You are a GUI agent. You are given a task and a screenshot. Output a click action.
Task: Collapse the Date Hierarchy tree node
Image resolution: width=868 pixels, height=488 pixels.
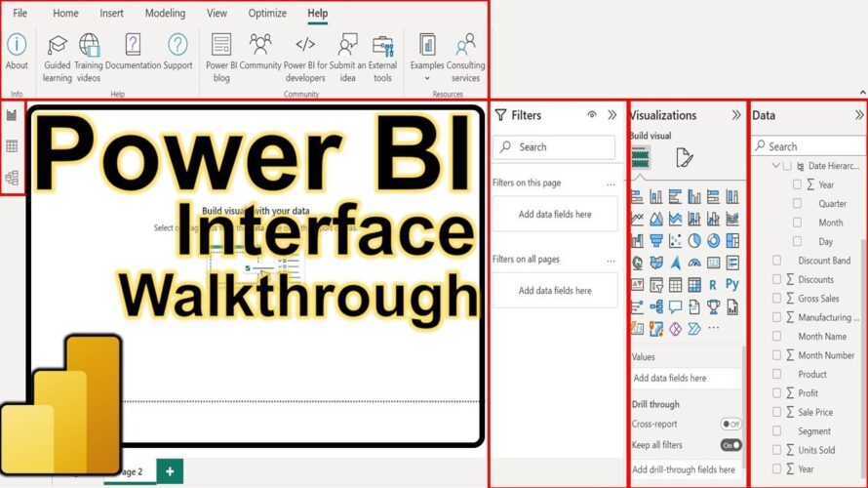click(775, 166)
